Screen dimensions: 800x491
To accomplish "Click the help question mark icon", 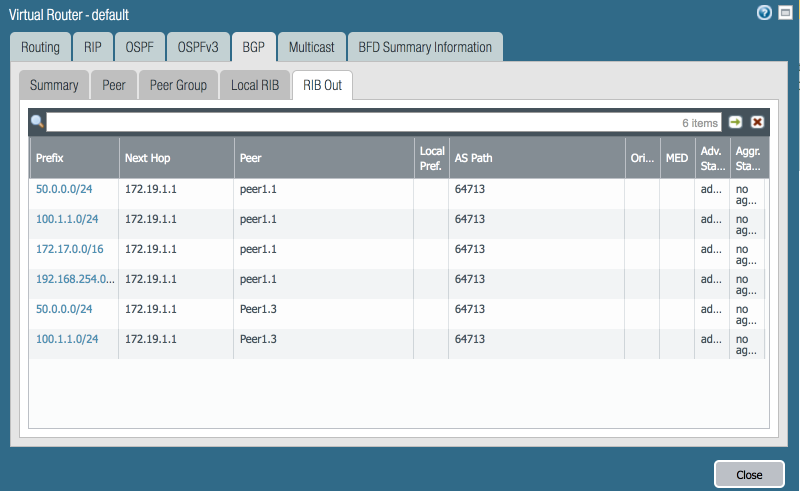I will click(765, 13).
